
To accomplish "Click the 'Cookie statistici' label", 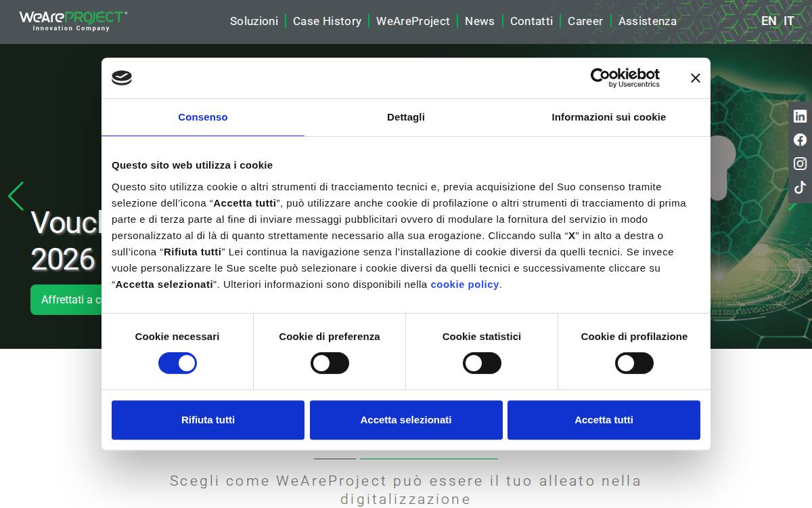I will coord(482,337).
